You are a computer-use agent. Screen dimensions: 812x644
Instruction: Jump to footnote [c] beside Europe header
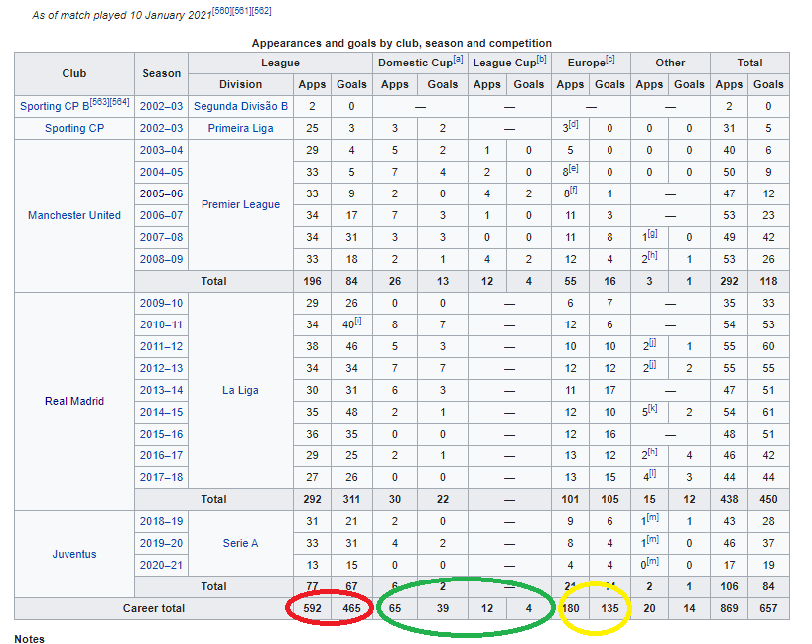(x=609, y=59)
